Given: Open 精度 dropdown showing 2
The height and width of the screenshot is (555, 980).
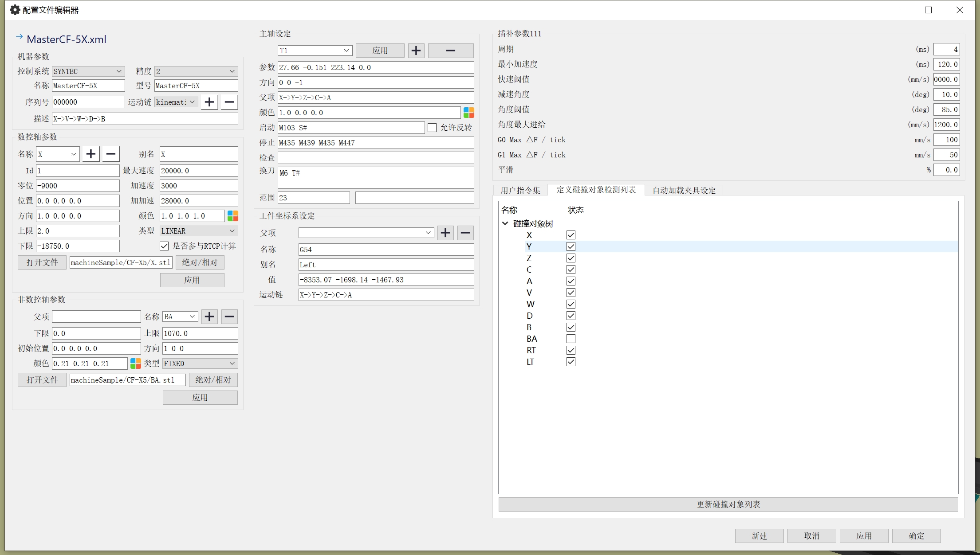Looking at the screenshot, I should tap(196, 71).
